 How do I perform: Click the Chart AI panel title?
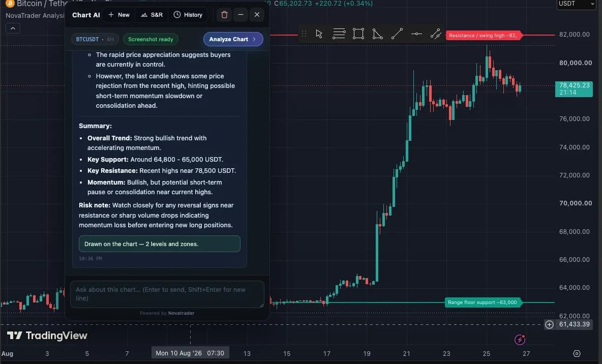pyautogui.click(x=86, y=15)
